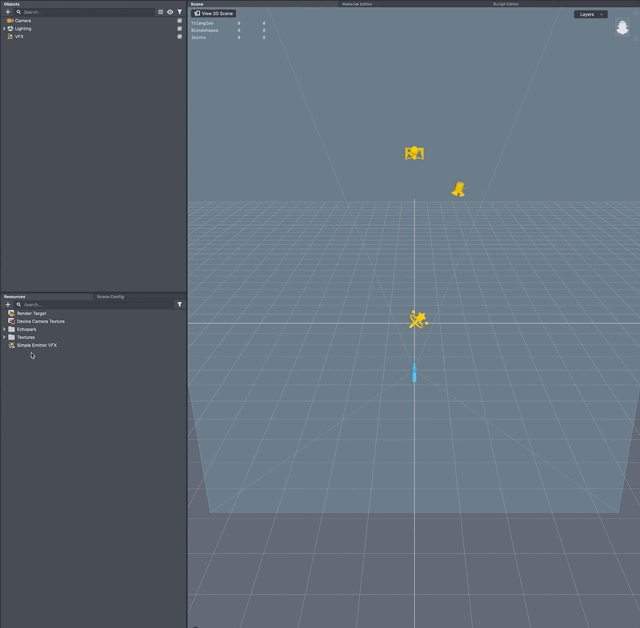Screen dimensions: 640x628
Task: Expand the Lighting object tree
Action: [4, 29]
